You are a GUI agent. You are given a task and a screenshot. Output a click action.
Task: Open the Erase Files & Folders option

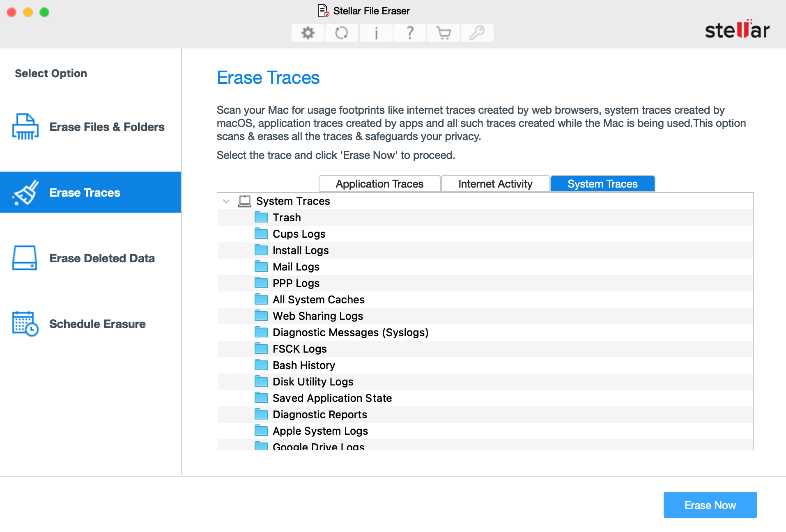(x=90, y=127)
